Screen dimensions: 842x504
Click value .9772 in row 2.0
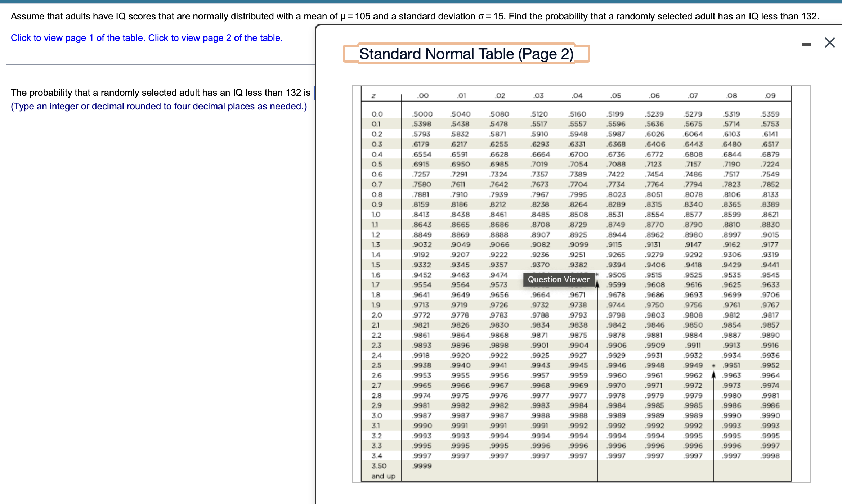[421, 315]
